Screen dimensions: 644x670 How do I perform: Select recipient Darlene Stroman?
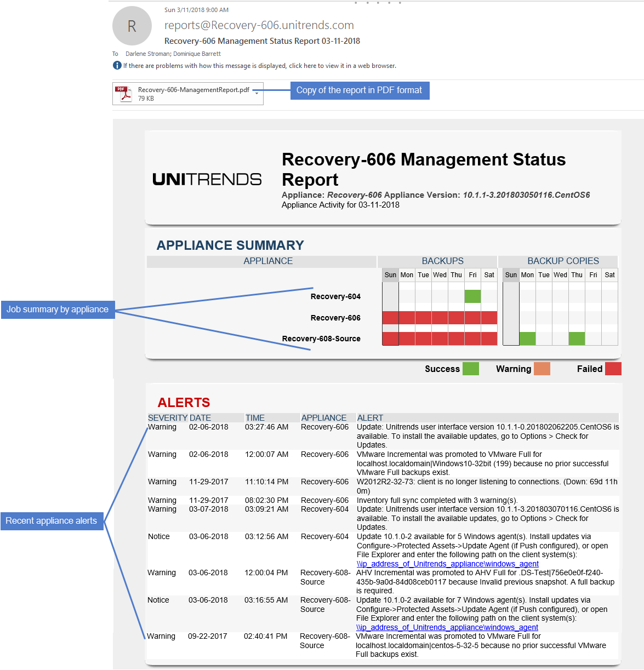[x=147, y=54]
